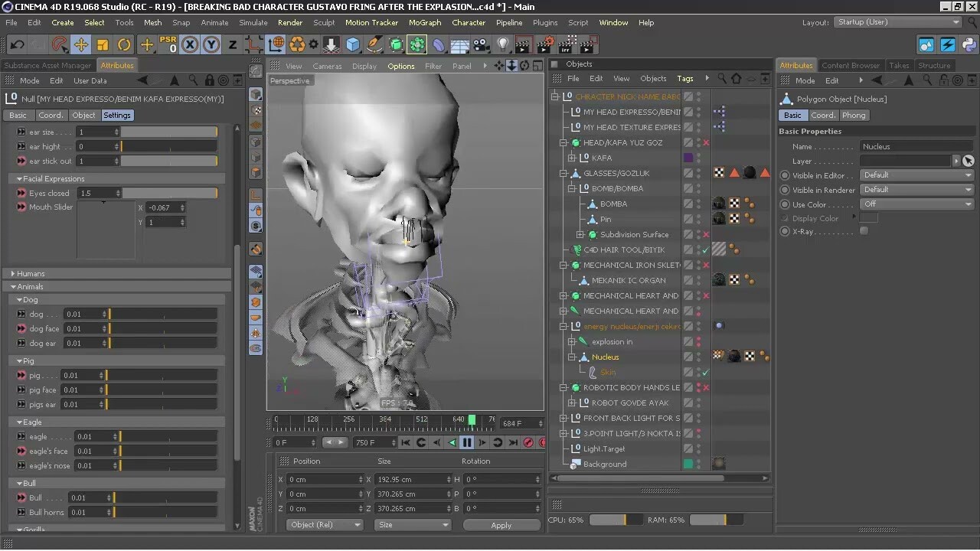Image resolution: width=980 pixels, height=551 pixels.
Task: Click the Undo arrow icon
Action: tap(16, 45)
